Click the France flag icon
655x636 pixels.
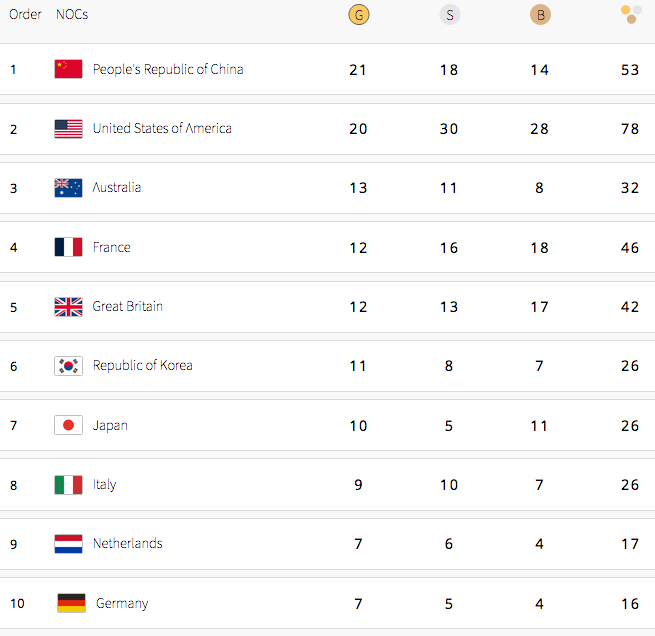(x=68, y=247)
